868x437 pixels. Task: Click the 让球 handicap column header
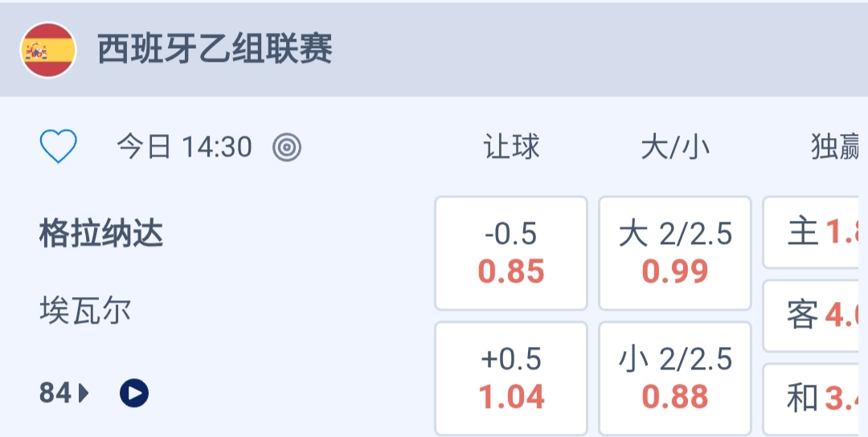point(511,148)
